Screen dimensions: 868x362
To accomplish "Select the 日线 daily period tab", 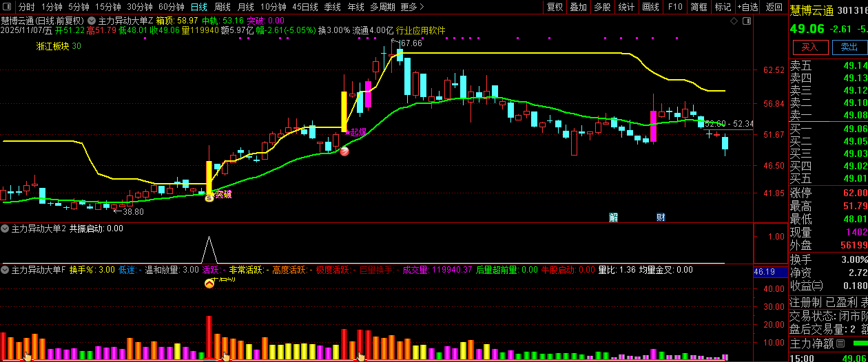I will 198,7.
